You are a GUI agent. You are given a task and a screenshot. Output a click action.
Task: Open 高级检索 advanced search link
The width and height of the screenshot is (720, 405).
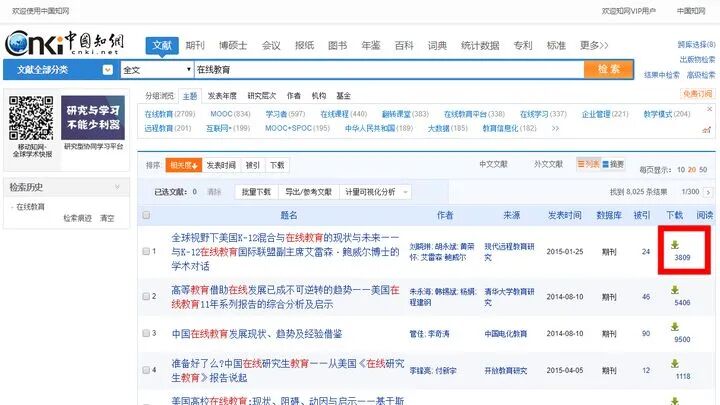[x=701, y=75]
